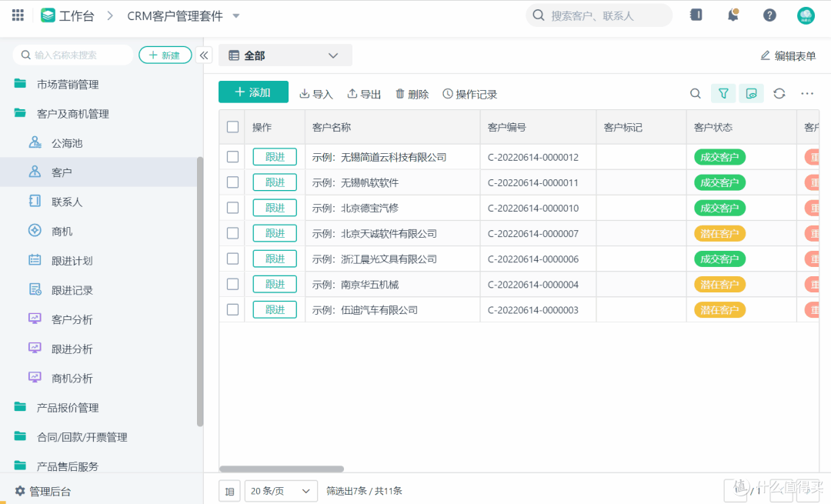Click the 成交客户 tag of 无锡帆软软件
The image size is (831, 504).
click(719, 182)
